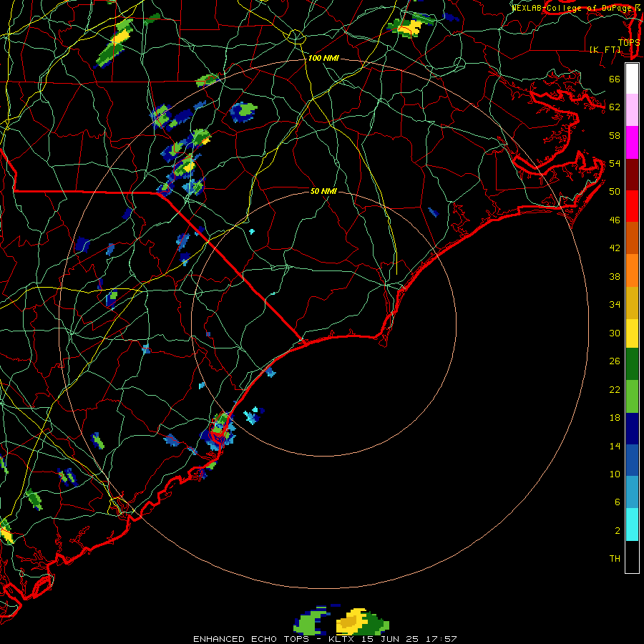Viewport: 644px width, 644px height.
Task: Click the light pink legend swatch
Action: click(632, 109)
